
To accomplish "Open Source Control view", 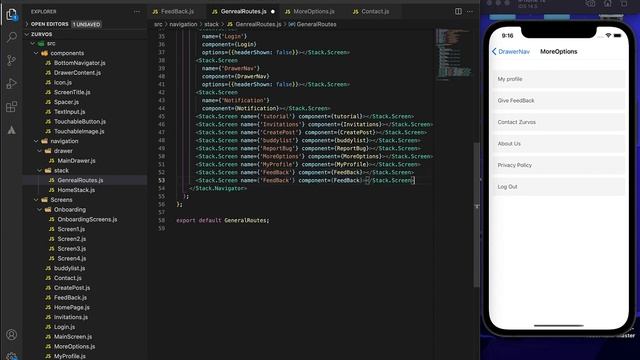I will click(11, 60).
